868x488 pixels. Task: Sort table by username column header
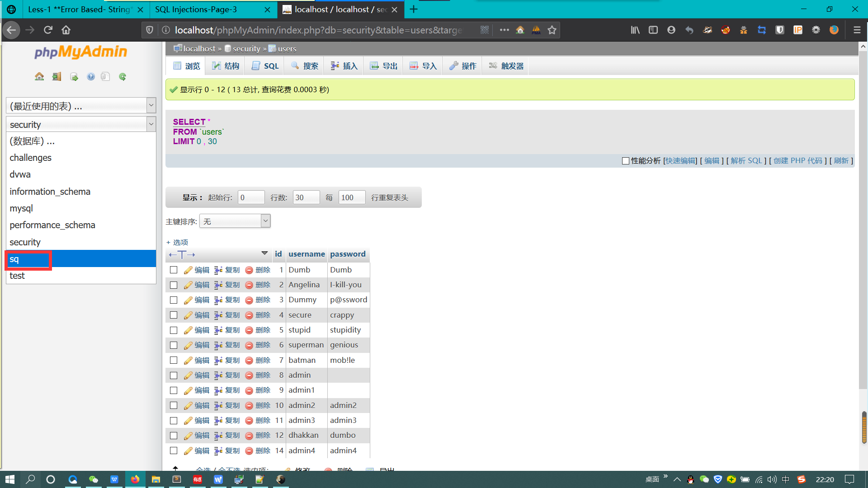pyautogui.click(x=307, y=254)
